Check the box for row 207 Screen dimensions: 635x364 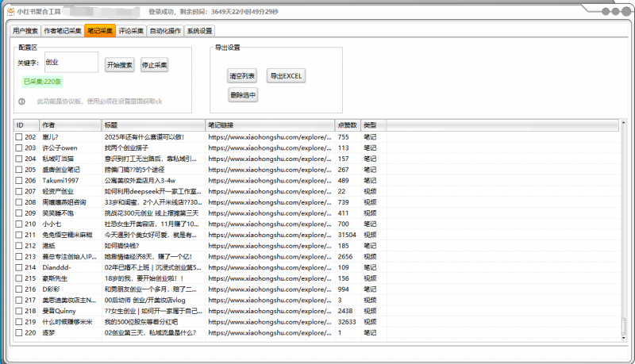pos(19,191)
